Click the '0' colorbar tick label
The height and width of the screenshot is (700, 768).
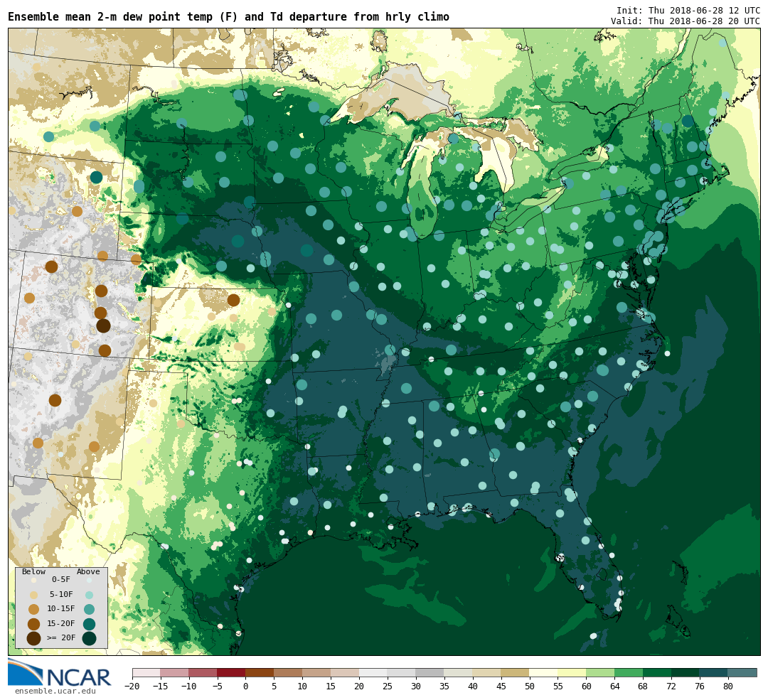246,686
